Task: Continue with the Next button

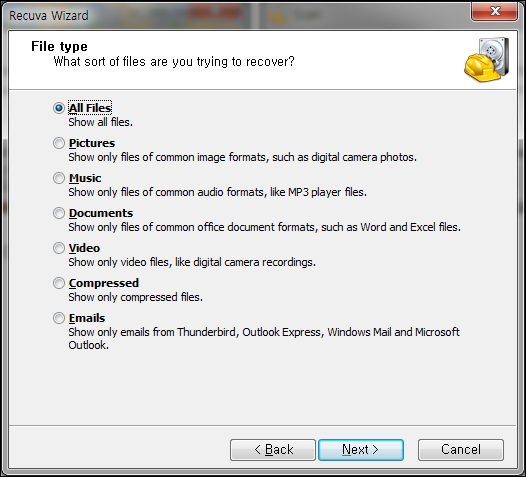Action: [x=361, y=450]
